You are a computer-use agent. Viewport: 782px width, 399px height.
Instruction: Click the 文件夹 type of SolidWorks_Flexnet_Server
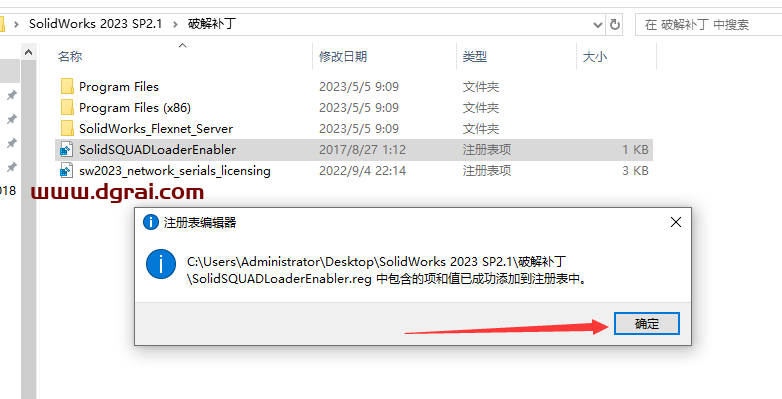481,129
